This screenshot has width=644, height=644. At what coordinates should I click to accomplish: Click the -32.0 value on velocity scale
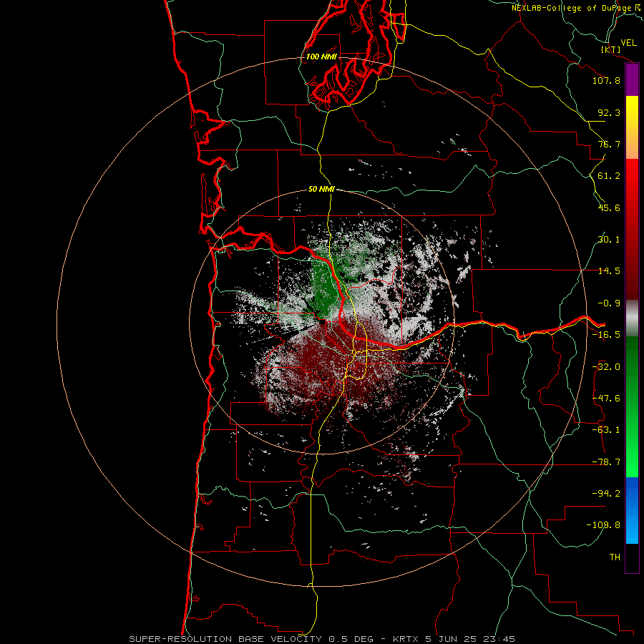(606, 367)
